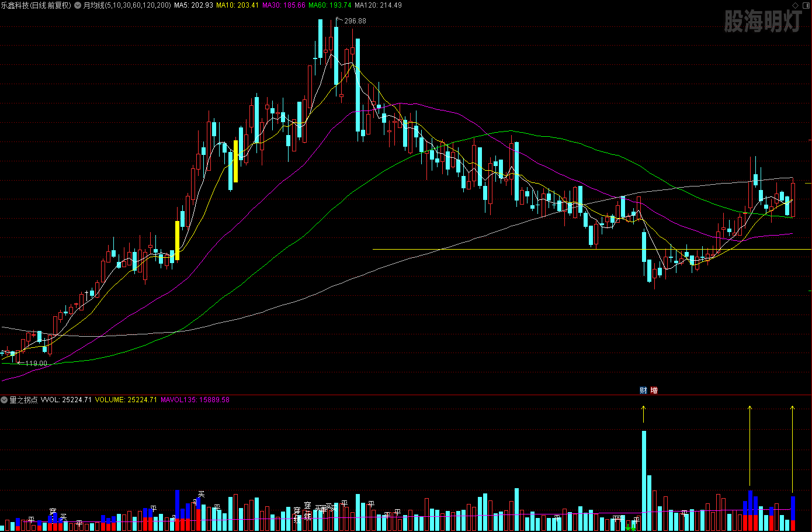Select the MA10 yellow legend value
The image size is (812, 532).
click(237, 5)
